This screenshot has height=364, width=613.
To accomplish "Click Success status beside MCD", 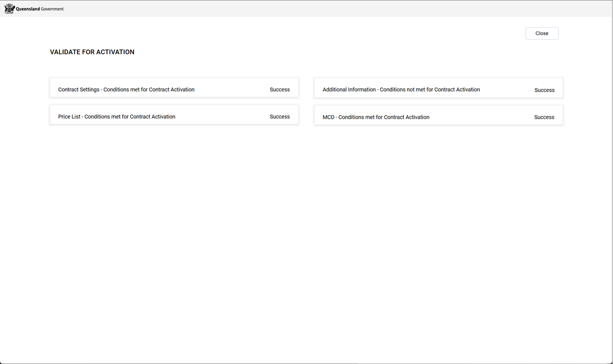I will (x=544, y=117).
